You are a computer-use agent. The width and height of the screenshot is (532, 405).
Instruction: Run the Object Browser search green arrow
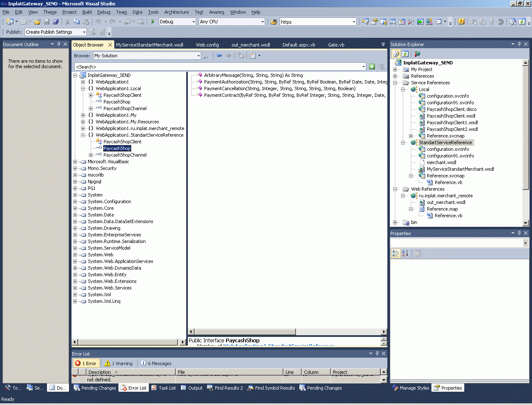click(x=372, y=66)
